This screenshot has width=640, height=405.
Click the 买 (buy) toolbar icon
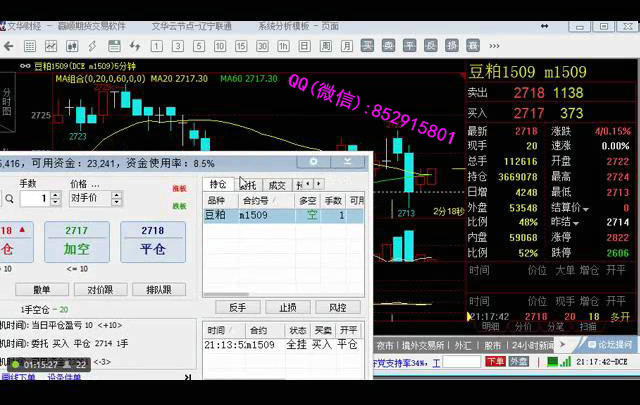[x=368, y=45]
